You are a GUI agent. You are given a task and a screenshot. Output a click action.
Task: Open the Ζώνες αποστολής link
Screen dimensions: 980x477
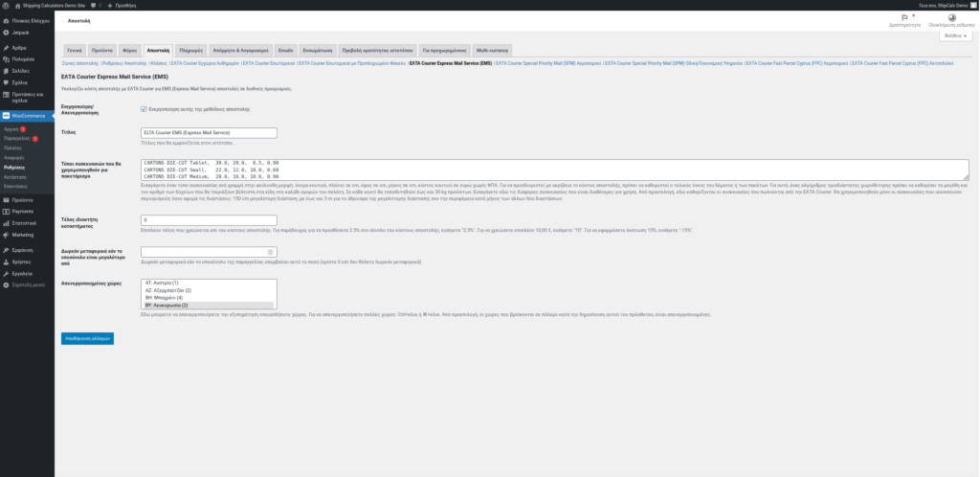pos(80,63)
